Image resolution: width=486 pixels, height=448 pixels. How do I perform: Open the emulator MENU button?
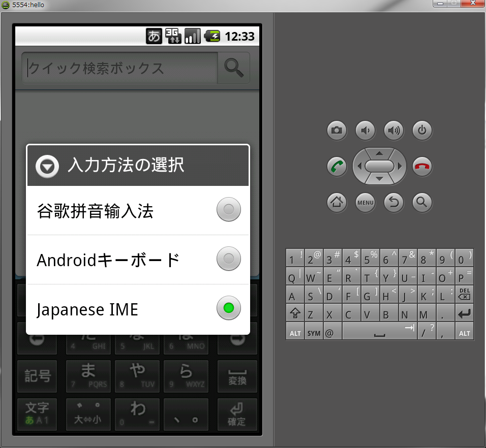click(x=365, y=203)
